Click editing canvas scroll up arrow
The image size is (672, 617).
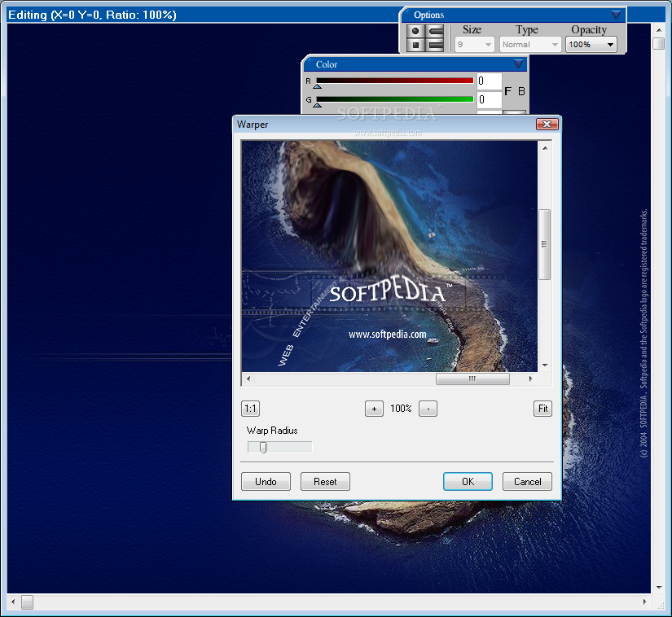(x=659, y=30)
